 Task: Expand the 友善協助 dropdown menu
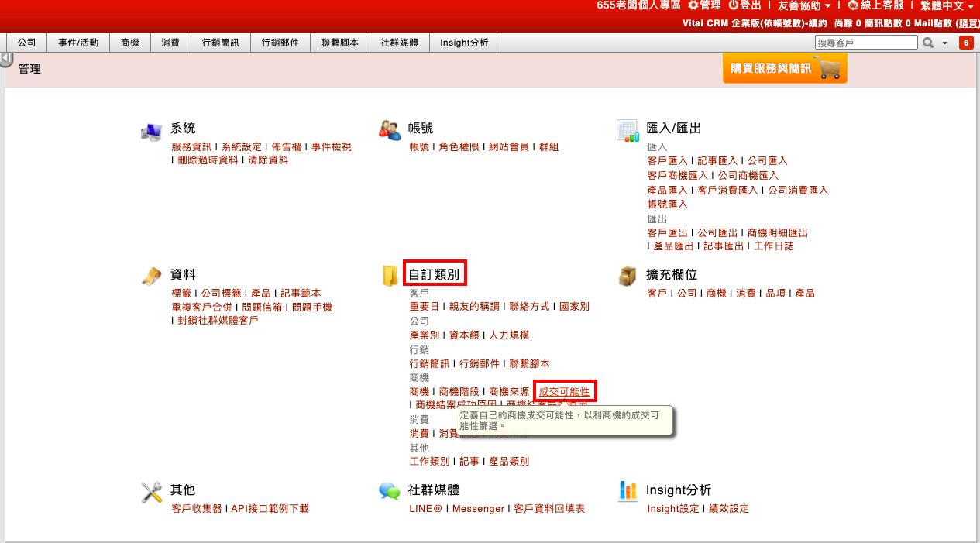(804, 5)
